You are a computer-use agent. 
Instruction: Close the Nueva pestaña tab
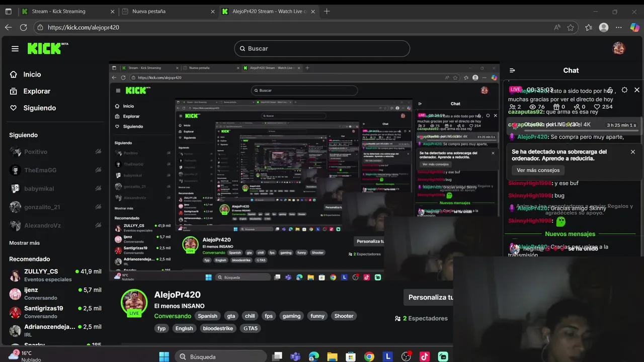pyautogui.click(x=213, y=11)
